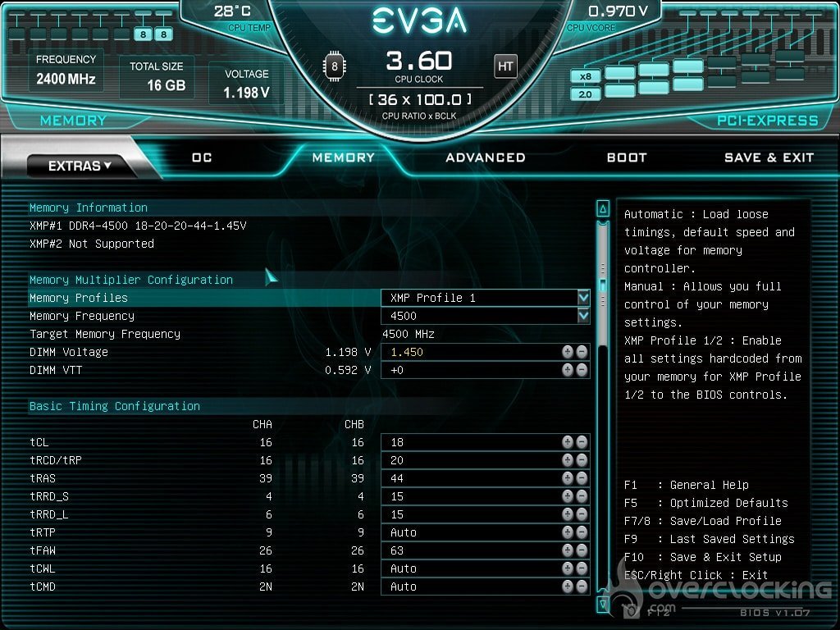Decrease tRCD/tRP with minus icon
840x630 pixels.
pyautogui.click(x=582, y=460)
